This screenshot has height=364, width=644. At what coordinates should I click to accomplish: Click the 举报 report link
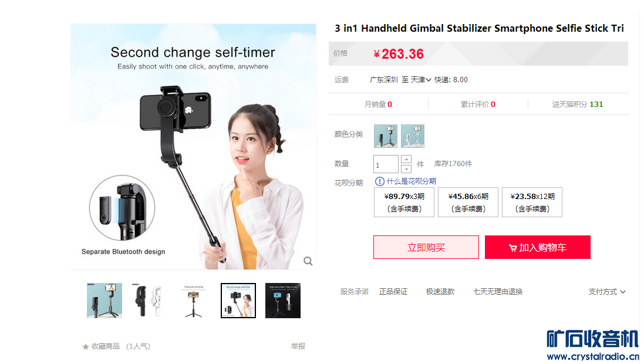tap(298, 346)
